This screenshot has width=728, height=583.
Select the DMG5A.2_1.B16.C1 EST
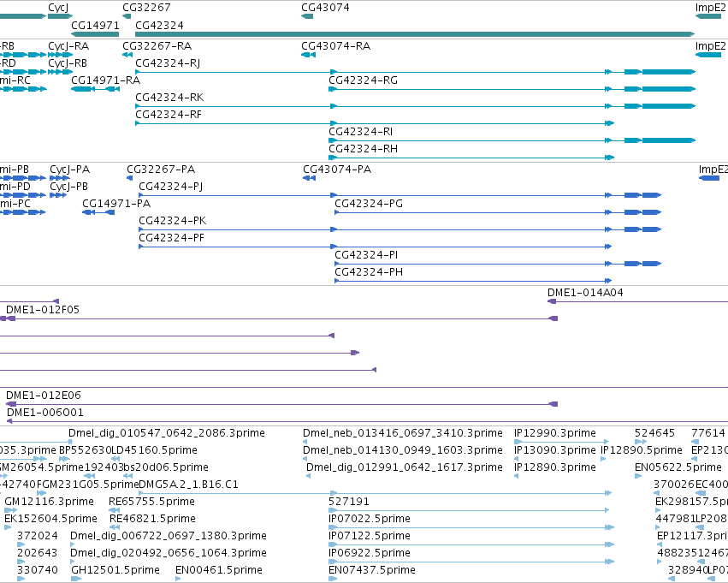point(376,493)
